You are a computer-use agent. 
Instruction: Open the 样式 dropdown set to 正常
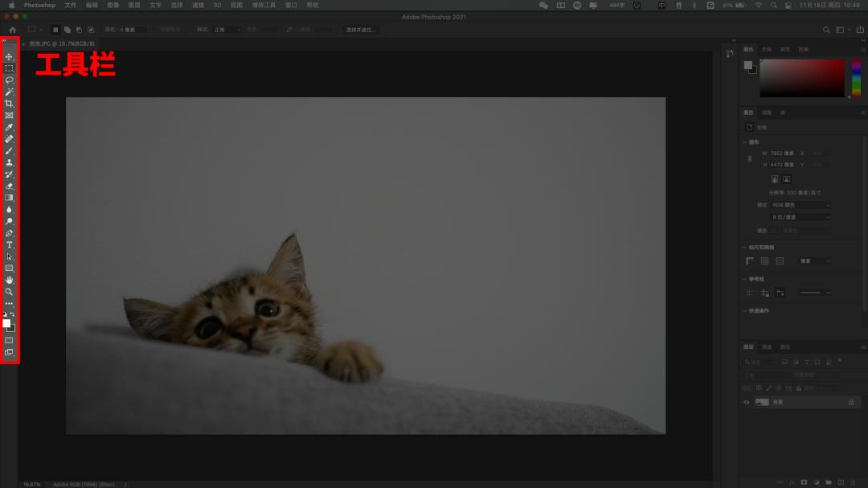pos(227,30)
